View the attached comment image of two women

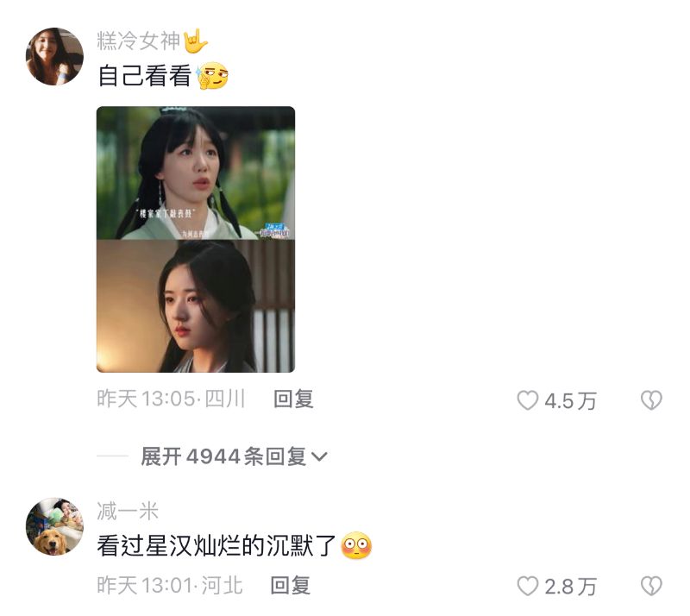(x=196, y=239)
